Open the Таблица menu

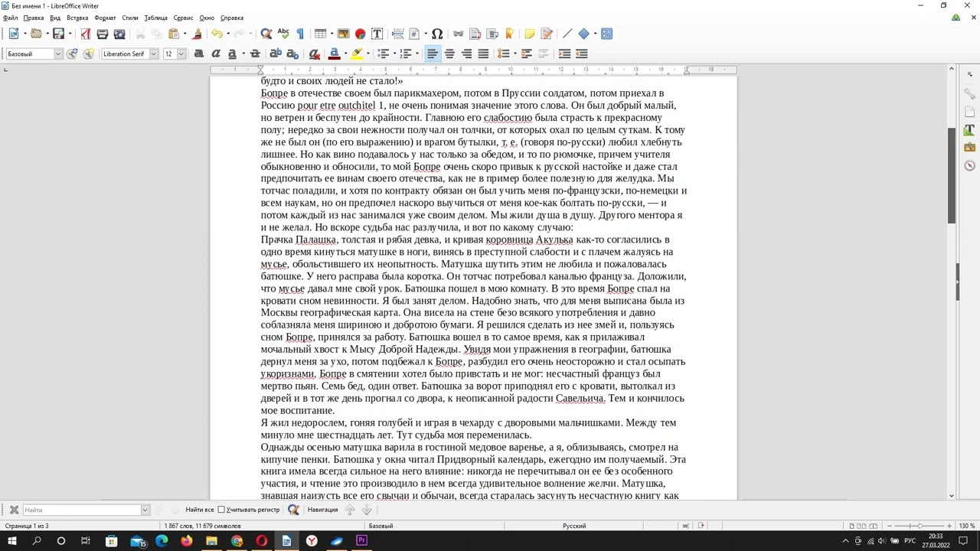[155, 18]
